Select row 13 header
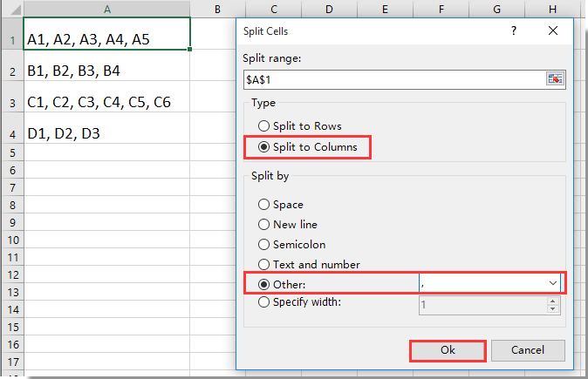The width and height of the screenshot is (588, 379). coord(12,292)
